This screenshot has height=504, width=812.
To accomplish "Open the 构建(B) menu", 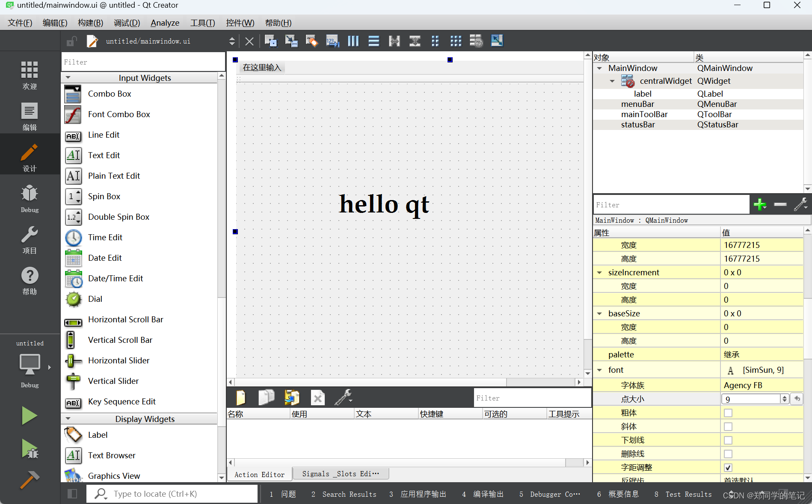I will (90, 23).
